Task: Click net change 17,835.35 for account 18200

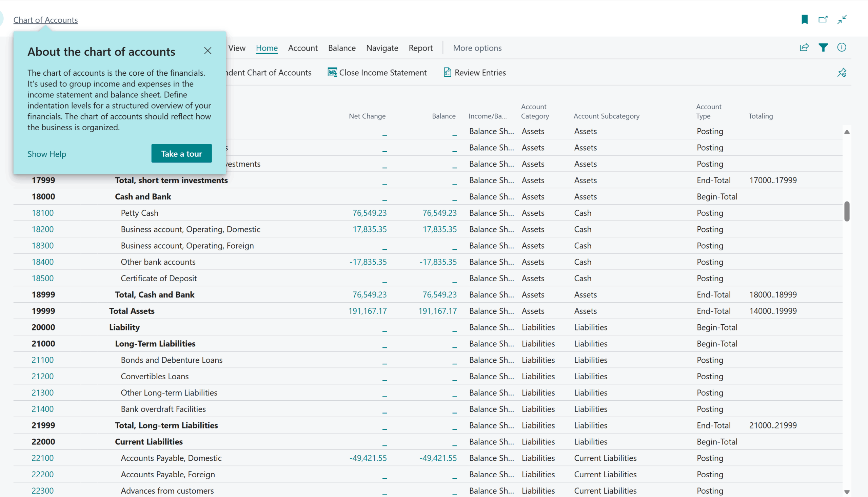Action: click(369, 229)
